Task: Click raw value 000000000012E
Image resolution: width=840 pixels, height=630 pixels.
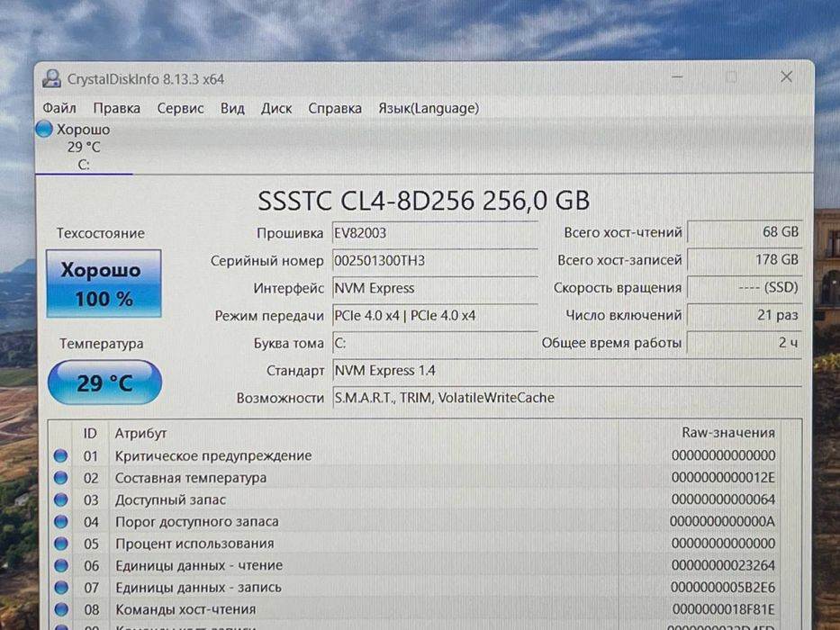Action: coord(723,477)
